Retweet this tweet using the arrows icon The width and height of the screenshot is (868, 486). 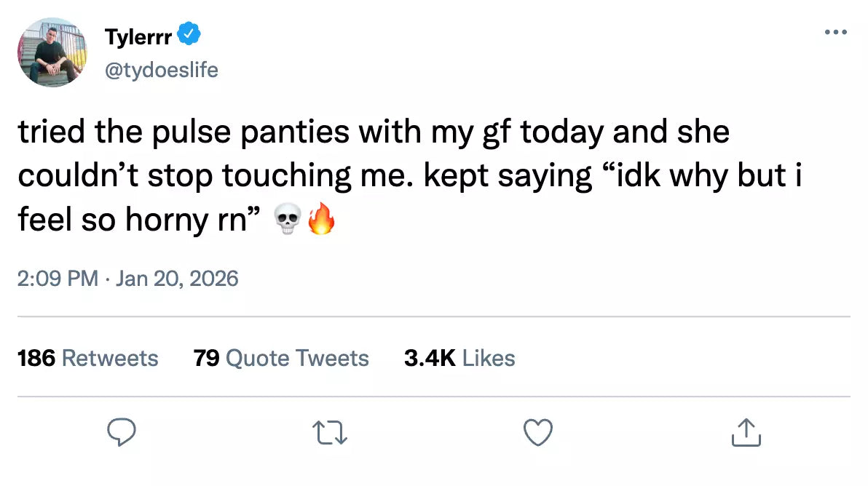pyautogui.click(x=330, y=433)
